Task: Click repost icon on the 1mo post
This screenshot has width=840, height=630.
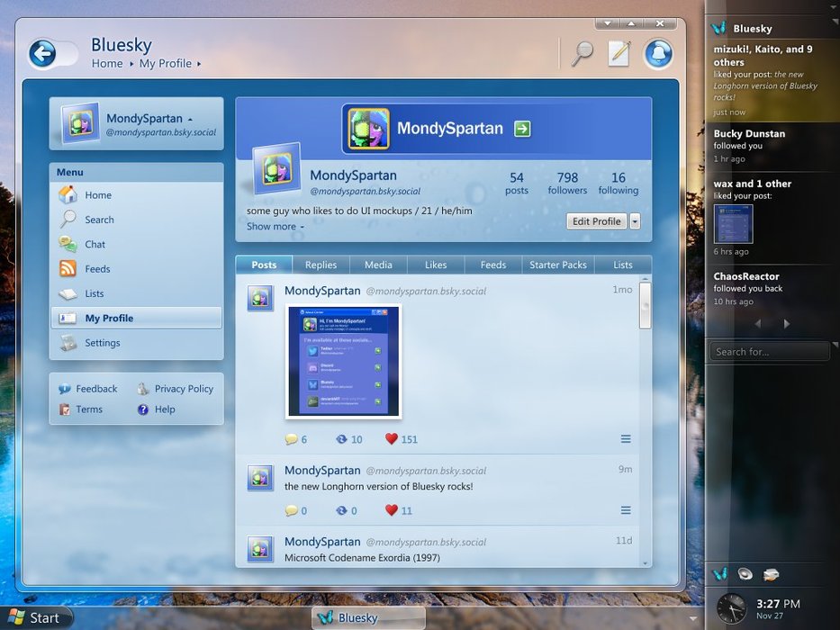Action: click(341, 439)
